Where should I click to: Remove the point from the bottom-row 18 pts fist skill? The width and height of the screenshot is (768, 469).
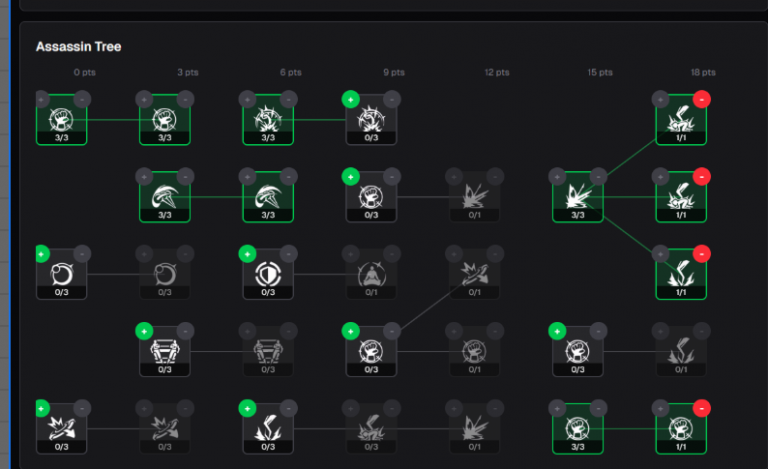(702, 408)
